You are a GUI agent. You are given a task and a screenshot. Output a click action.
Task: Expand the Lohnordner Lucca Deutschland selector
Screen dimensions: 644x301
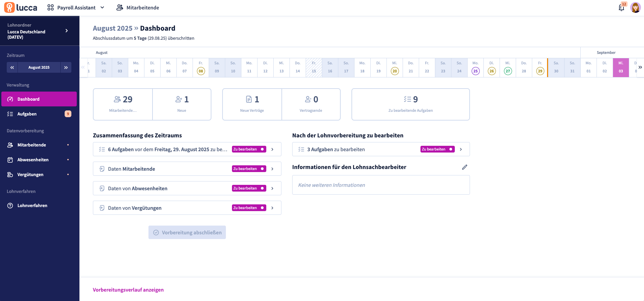coord(66,31)
